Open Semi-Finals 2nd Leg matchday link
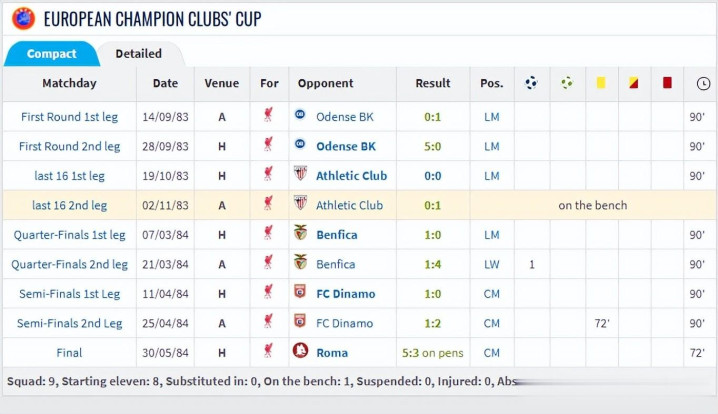This screenshot has width=718, height=414. point(69,323)
